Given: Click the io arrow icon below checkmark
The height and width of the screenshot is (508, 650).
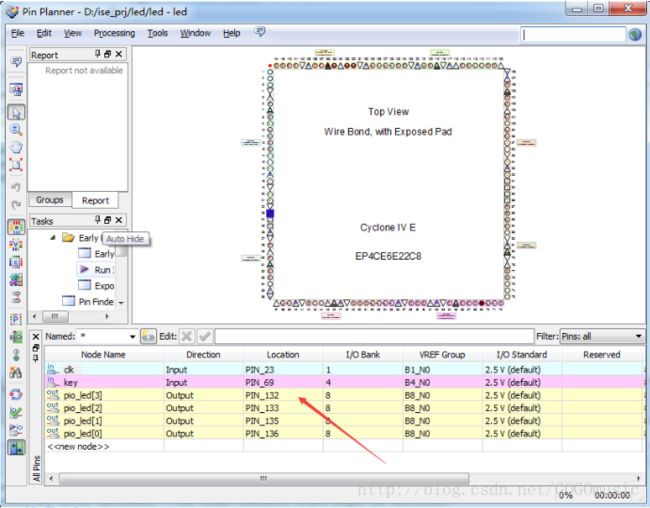Looking at the screenshot, I should tap(16, 430).
